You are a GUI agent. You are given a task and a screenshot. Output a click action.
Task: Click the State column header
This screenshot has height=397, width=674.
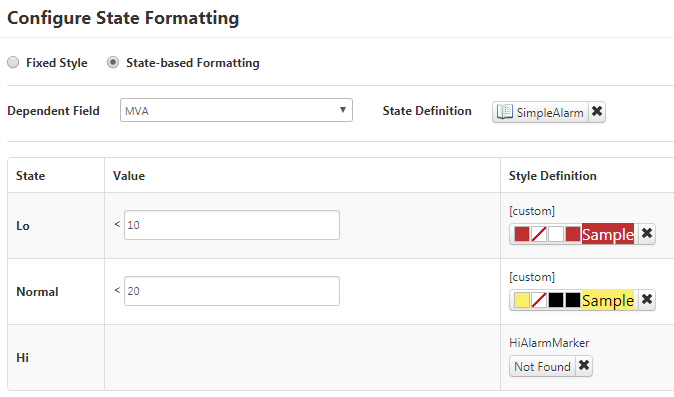coord(31,176)
